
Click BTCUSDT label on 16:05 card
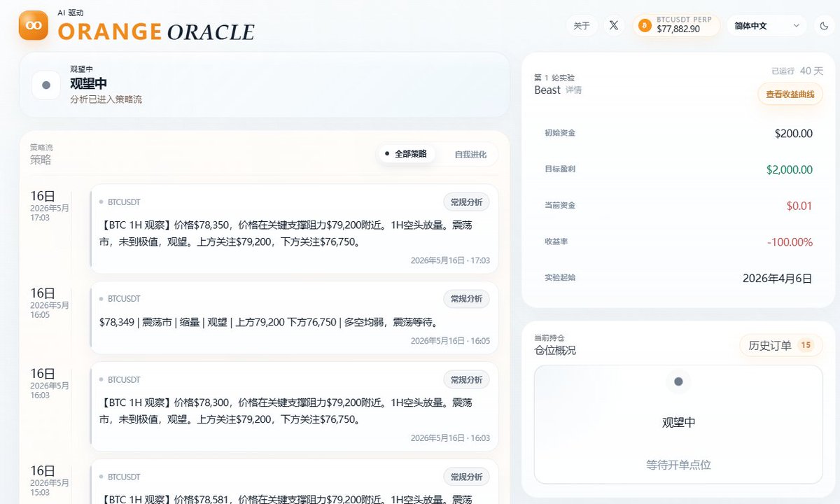pos(124,299)
